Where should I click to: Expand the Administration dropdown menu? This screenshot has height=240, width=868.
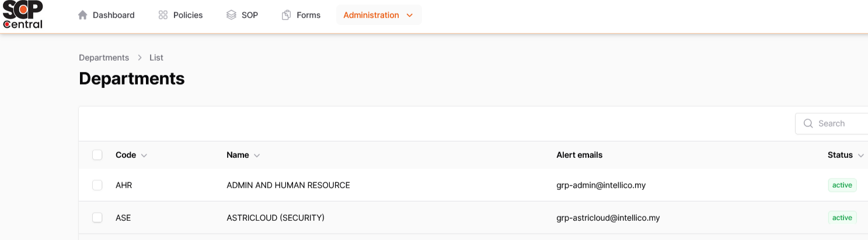pyautogui.click(x=378, y=15)
